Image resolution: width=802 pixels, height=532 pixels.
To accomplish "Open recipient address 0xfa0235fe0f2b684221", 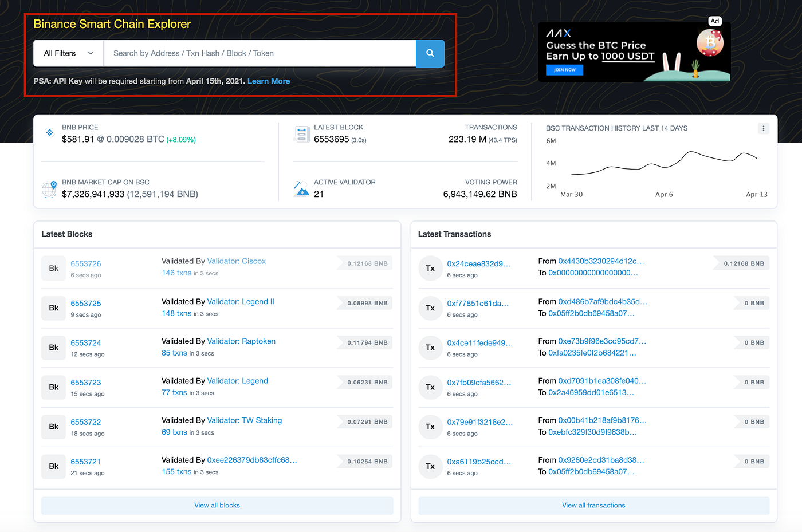I will [x=592, y=353].
